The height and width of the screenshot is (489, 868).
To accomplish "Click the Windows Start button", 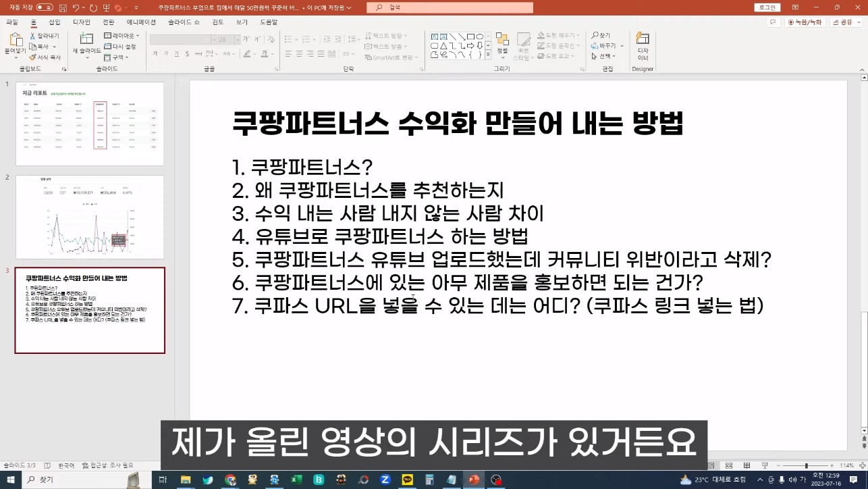I will click(x=11, y=480).
